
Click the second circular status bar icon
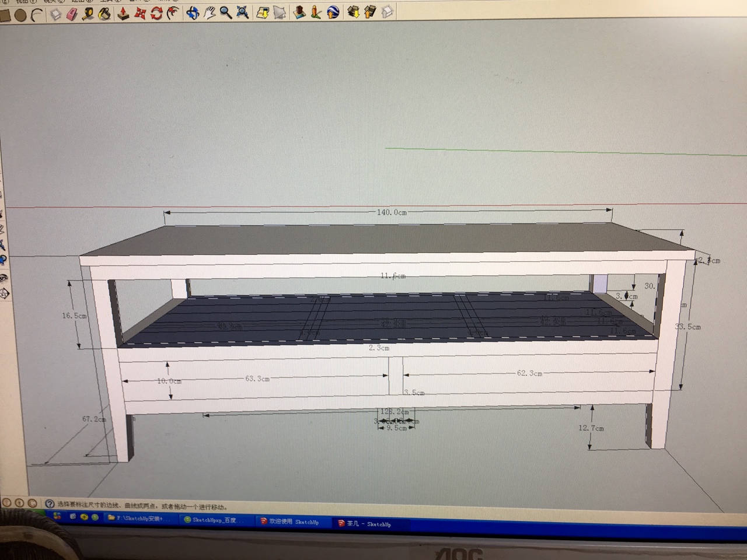coord(19,503)
